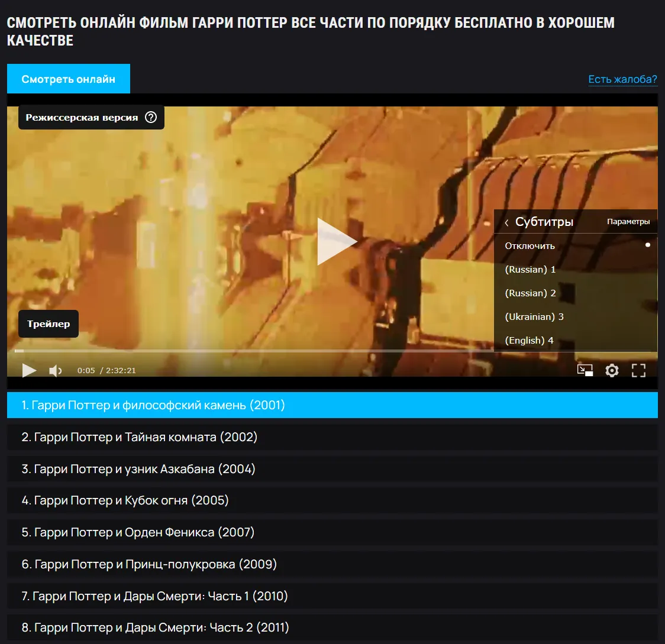
Task: Select Отключить to turn off subtitles
Action: click(x=576, y=246)
